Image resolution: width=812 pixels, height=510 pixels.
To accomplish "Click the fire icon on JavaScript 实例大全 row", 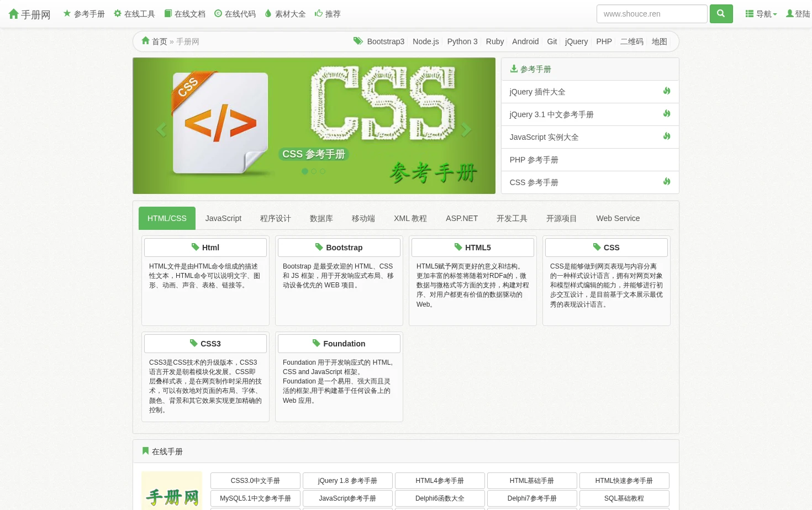I will pyautogui.click(x=667, y=136).
